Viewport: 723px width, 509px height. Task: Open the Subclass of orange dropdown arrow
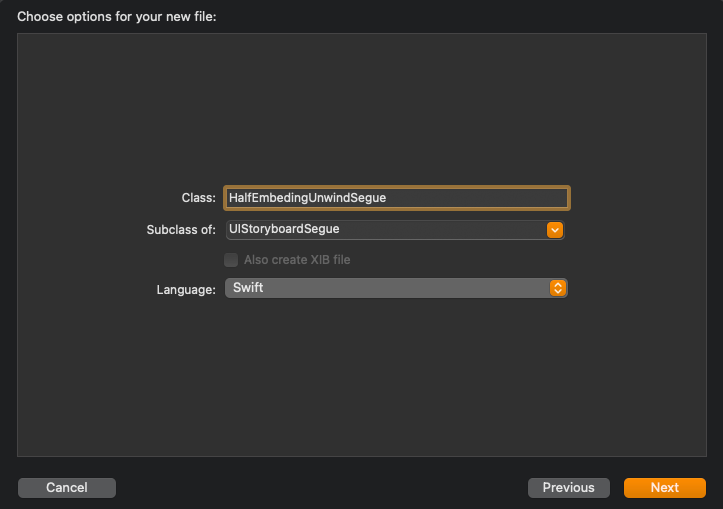[x=555, y=230]
